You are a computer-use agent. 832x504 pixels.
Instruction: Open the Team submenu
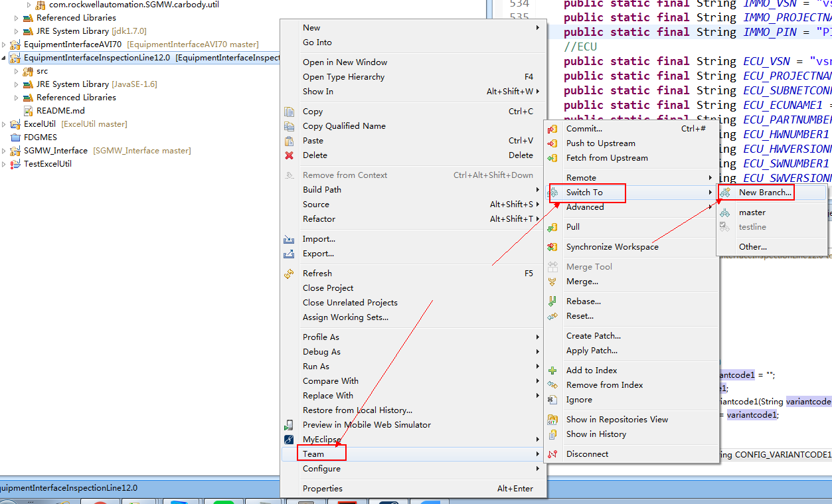click(x=313, y=454)
